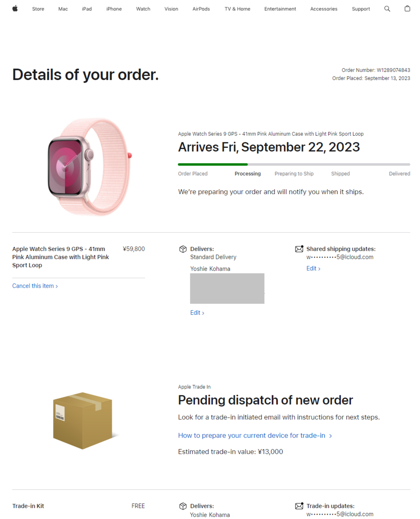Click the envelope icon for shipping updates
The image size is (420, 519).
coord(299,248)
